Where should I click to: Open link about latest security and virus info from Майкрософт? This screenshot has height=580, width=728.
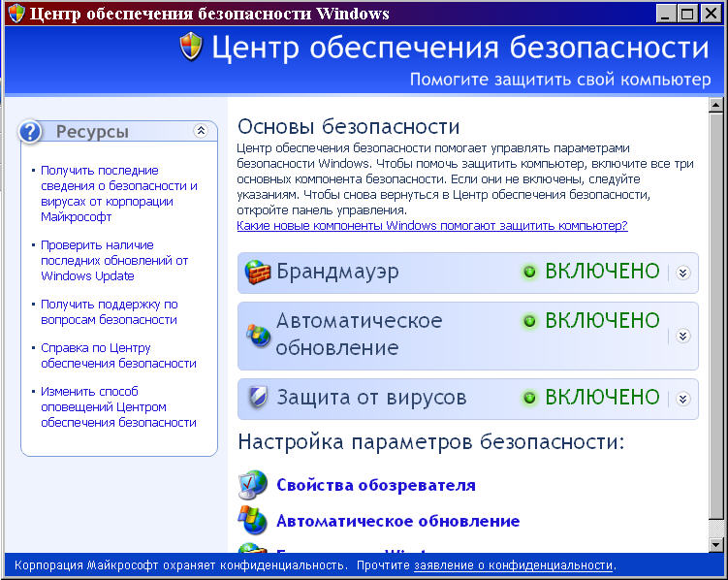119,194
